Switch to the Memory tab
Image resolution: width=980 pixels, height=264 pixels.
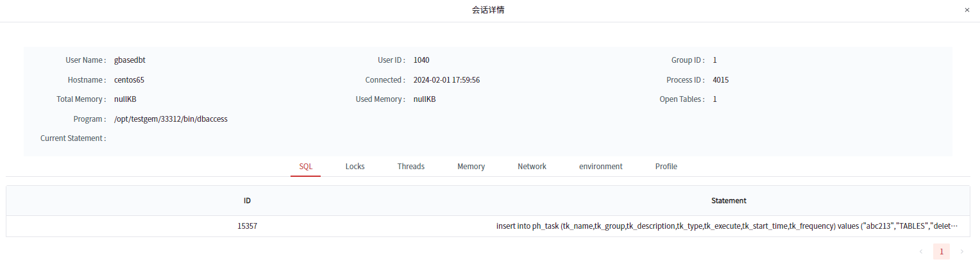(471, 167)
